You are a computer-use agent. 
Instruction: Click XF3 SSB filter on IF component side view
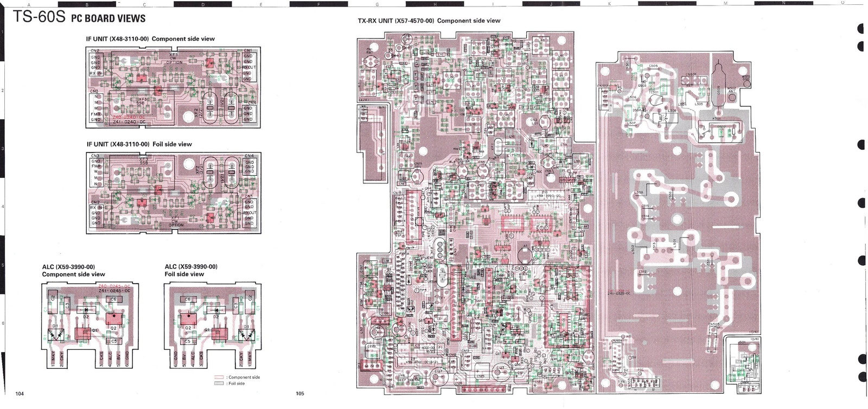click(x=143, y=101)
